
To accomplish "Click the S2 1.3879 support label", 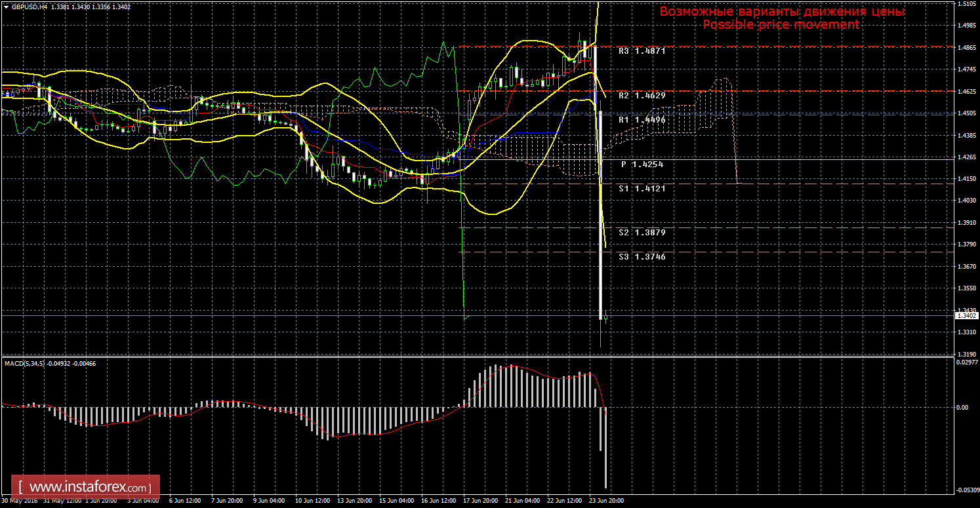I will click(642, 233).
